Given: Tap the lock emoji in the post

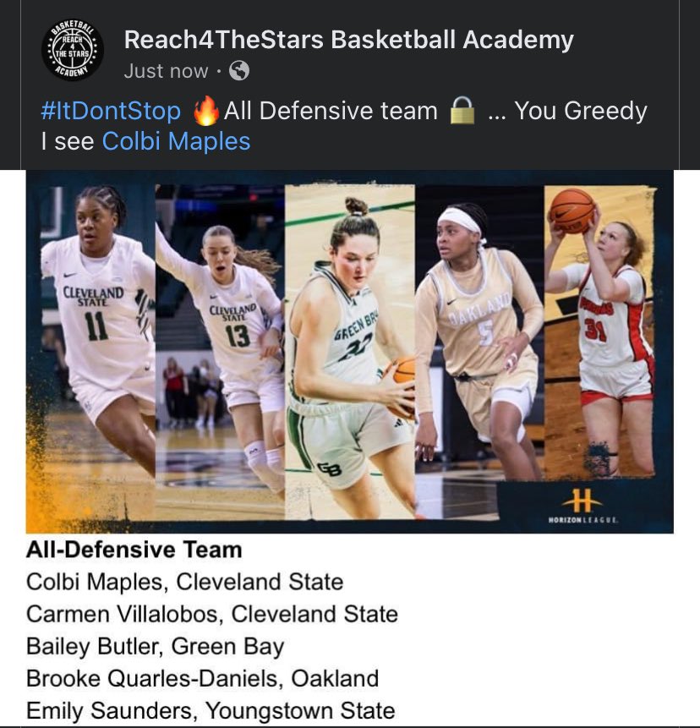Looking at the screenshot, I should [x=462, y=111].
